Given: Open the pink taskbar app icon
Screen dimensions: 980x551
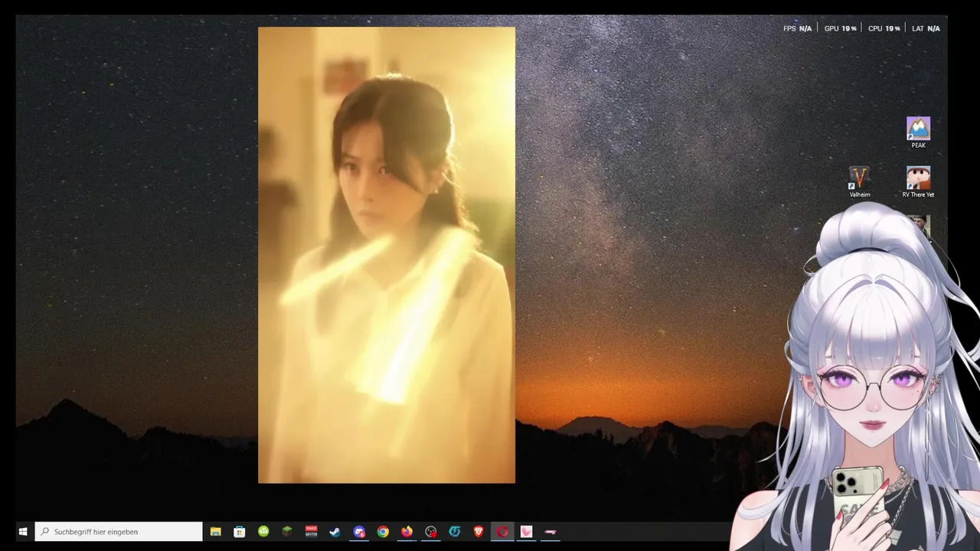Looking at the screenshot, I should 526,531.
